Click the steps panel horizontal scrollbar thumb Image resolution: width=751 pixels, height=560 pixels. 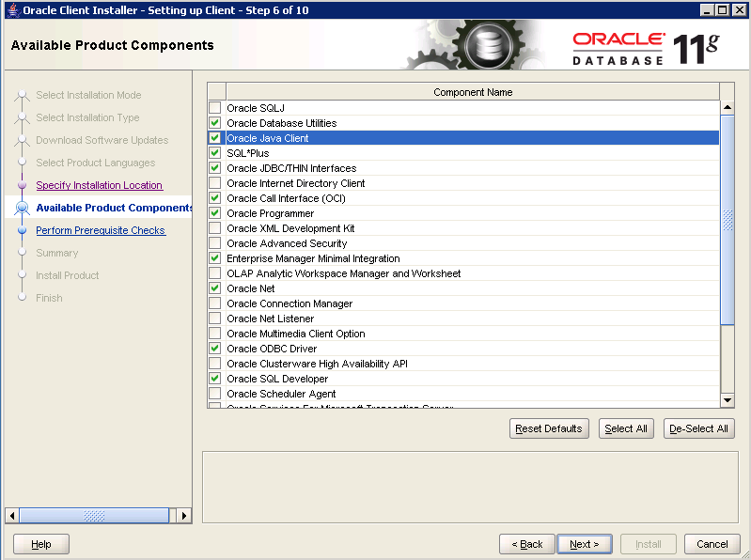(94, 516)
